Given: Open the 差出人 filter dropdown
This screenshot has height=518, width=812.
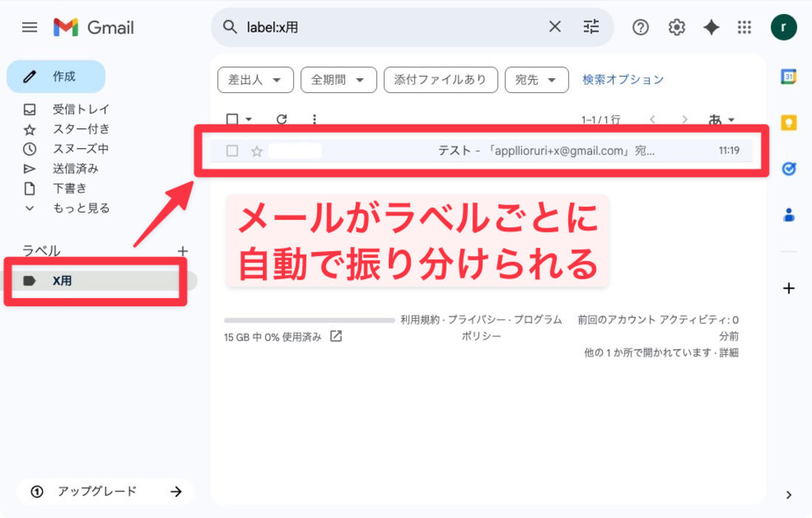Looking at the screenshot, I should click(x=255, y=80).
